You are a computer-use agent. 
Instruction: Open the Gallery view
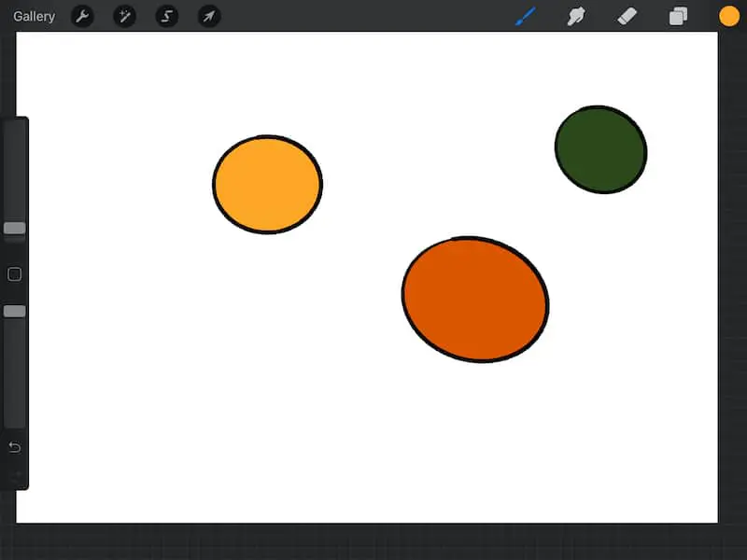click(x=34, y=17)
